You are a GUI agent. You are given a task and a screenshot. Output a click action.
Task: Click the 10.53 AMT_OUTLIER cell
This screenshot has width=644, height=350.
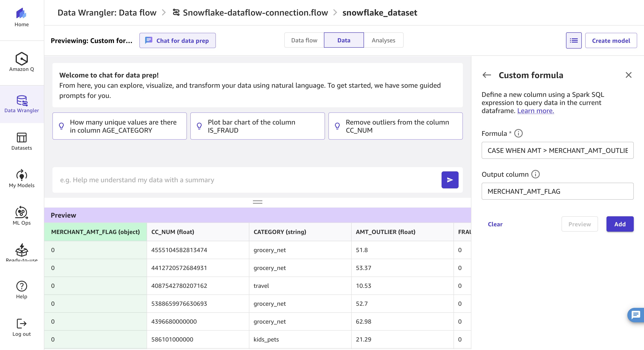point(402,285)
